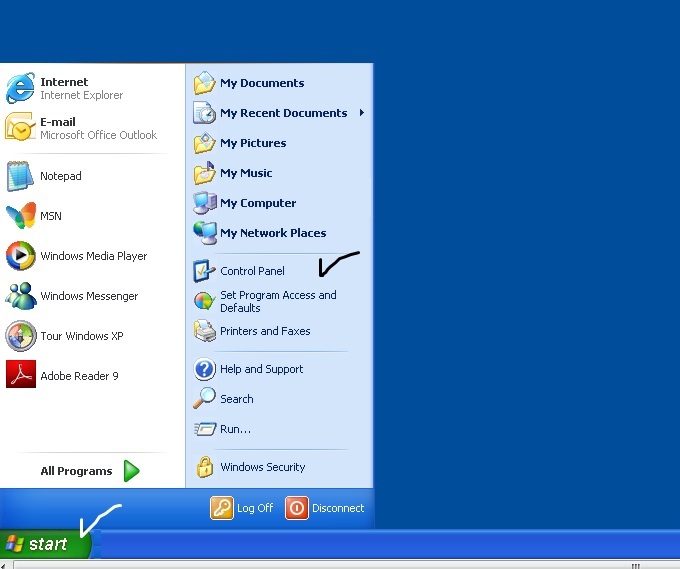Expand My Recent Documents submenu arrow
680x569 pixels.
click(x=361, y=113)
